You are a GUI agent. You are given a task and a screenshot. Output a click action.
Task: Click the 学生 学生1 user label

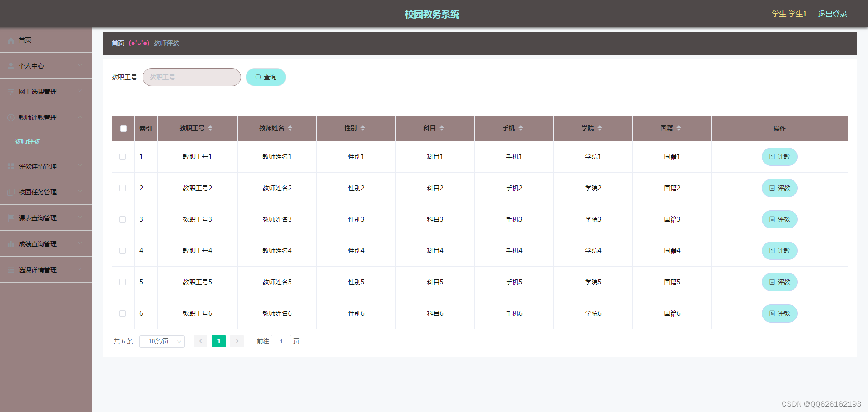point(789,14)
